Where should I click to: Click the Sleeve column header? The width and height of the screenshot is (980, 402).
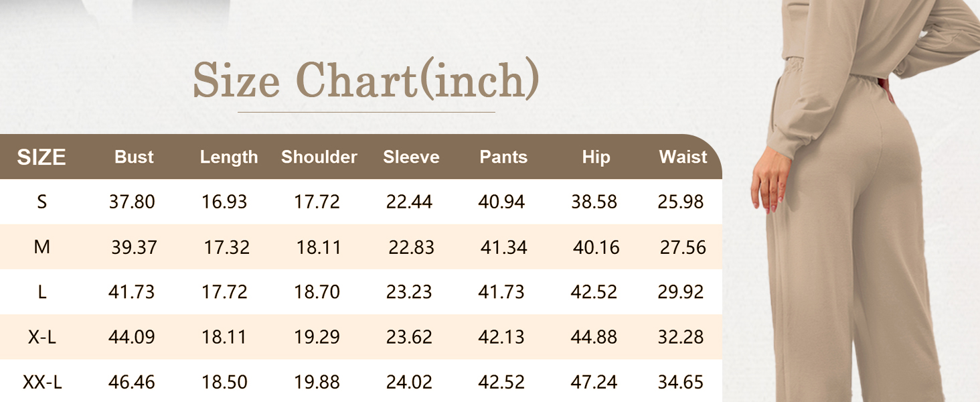411,157
